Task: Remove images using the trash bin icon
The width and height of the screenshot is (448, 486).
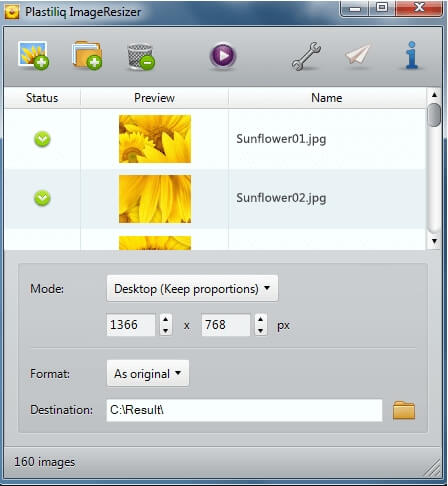Action: [x=141, y=57]
